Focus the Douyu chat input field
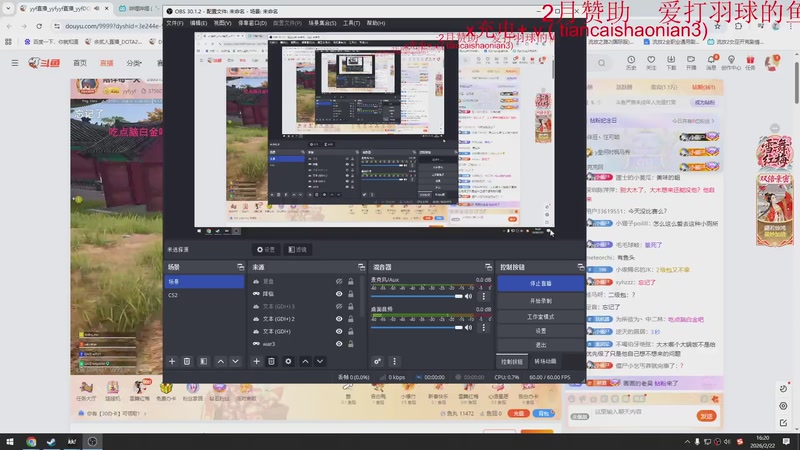This screenshot has width=800, height=450. tap(640, 412)
